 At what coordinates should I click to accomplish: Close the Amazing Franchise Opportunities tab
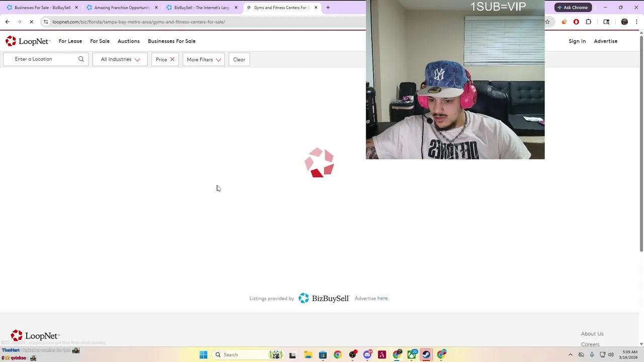point(156,8)
